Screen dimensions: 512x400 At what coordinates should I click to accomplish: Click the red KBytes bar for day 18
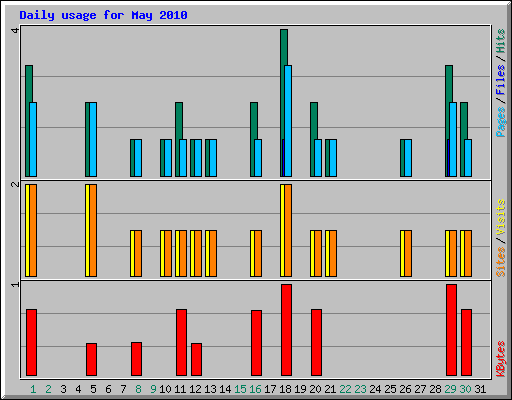point(286,330)
